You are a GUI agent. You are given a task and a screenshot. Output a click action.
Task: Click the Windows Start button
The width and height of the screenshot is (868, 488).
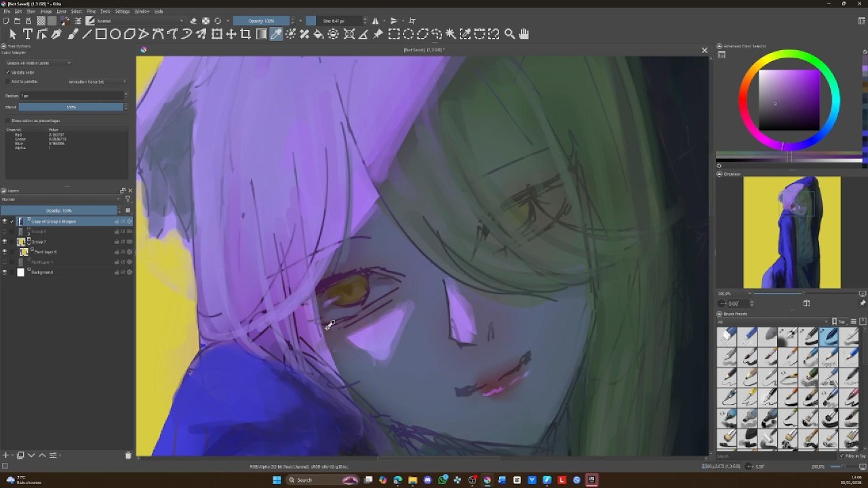(x=277, y=480)
